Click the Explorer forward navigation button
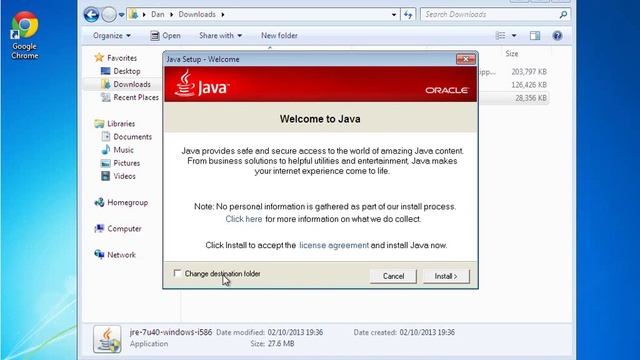640x360 pixels. pyautogui.click(x=109, y=15)
